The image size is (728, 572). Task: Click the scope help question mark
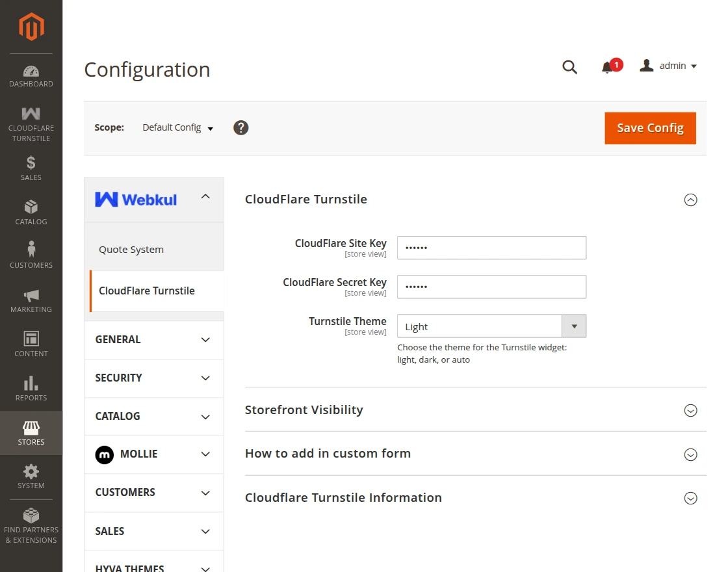pos(240,127)
